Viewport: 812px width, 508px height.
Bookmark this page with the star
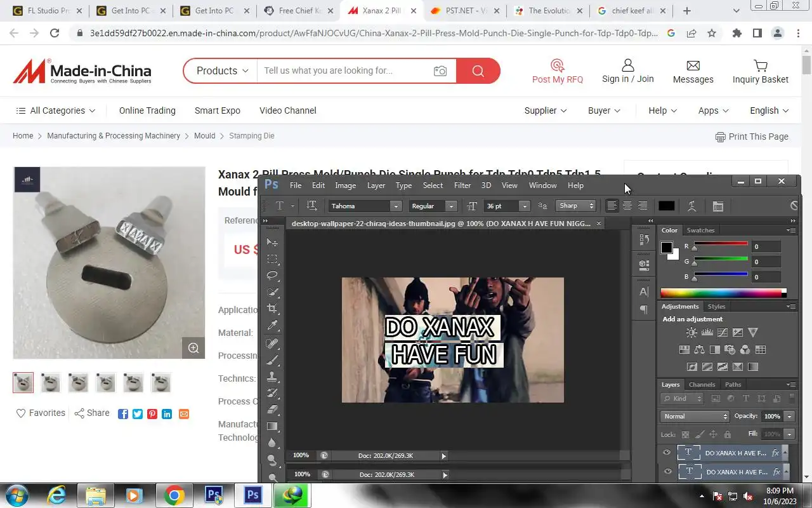click(712, 33)
